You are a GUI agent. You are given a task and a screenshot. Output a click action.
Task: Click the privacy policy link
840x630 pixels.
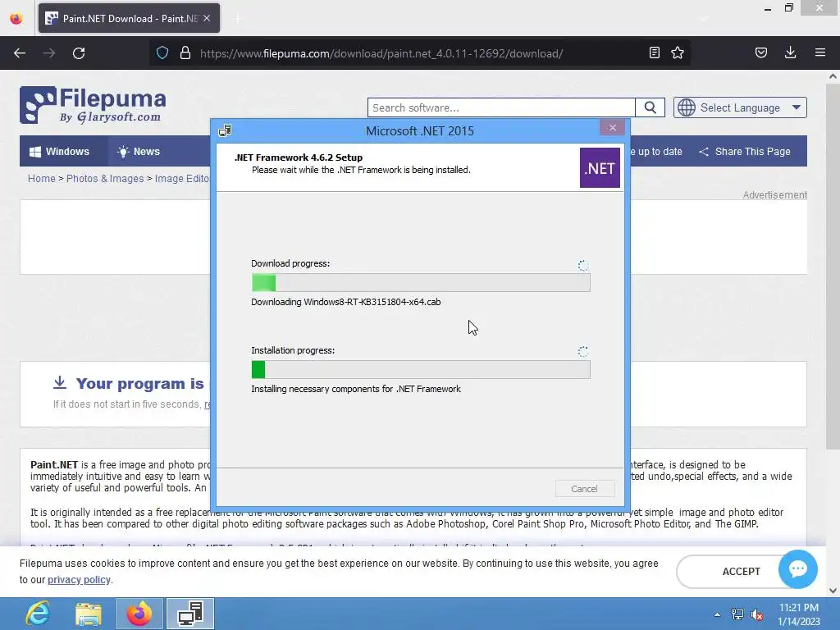[x=79, y=580]
